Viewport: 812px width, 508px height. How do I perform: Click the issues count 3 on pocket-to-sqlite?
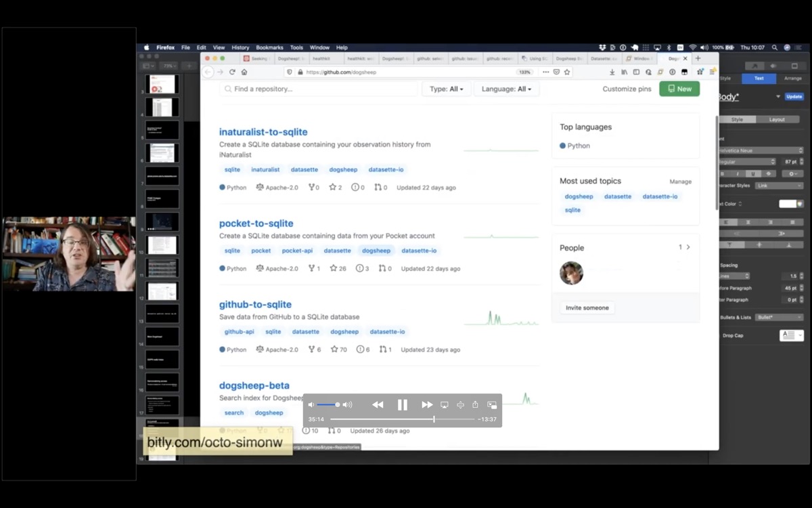(363, 268)
